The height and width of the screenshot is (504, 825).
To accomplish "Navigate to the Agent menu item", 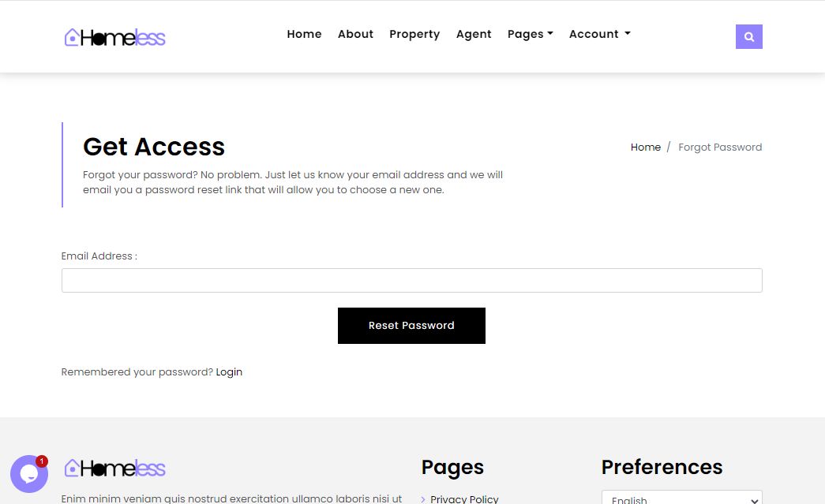I will point(474,34).
